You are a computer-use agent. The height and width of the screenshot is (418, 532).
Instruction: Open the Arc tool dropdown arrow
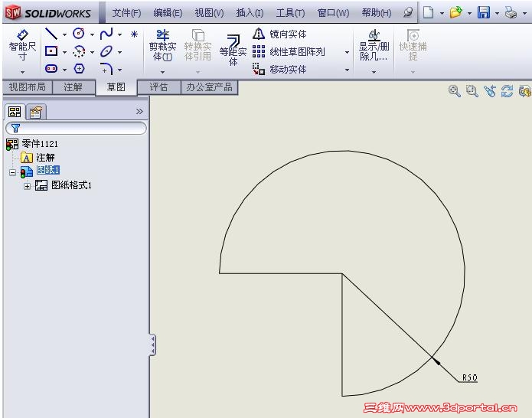coord(92,52)
